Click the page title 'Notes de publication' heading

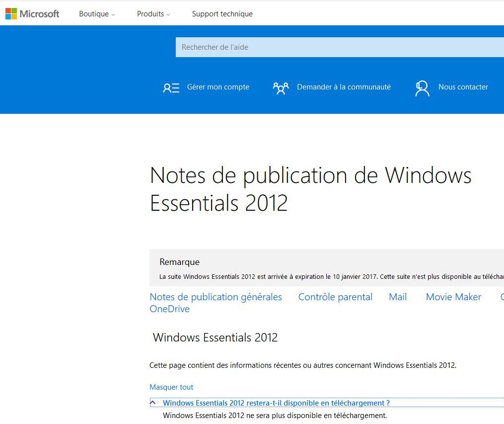pos(310,189)
